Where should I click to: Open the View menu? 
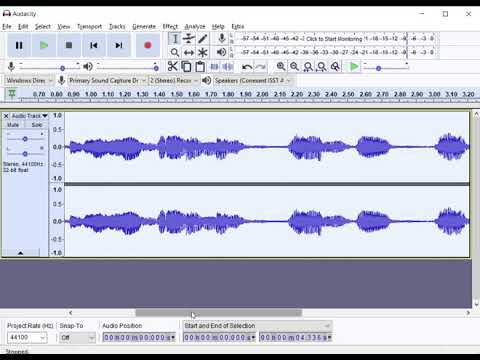tap(63, 26)
